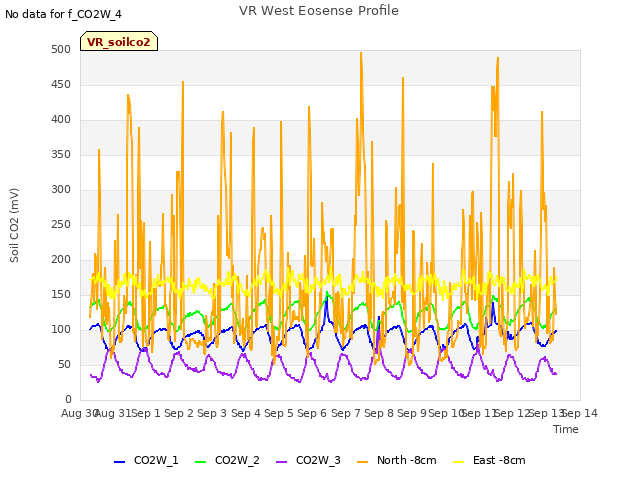Click the Sep 4 x-axis date label

click(246, 413)
